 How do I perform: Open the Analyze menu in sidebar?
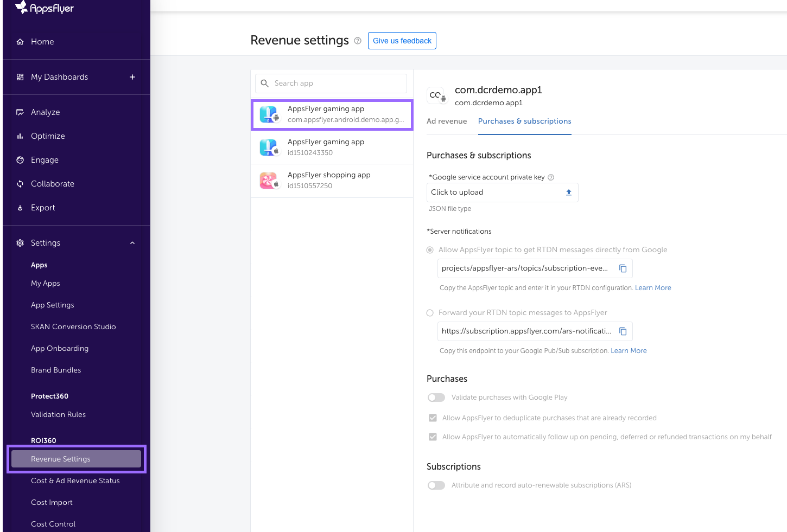tap(46, 112)
